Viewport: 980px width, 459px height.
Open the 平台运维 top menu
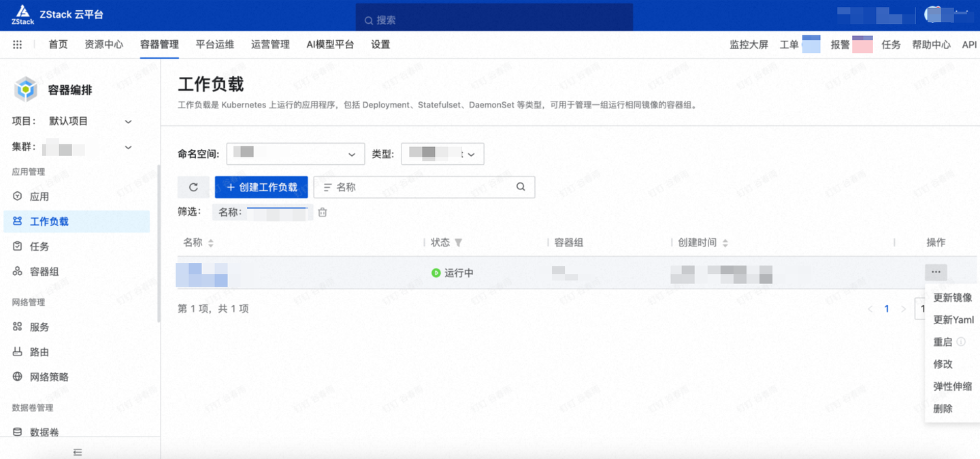[215, 44]
